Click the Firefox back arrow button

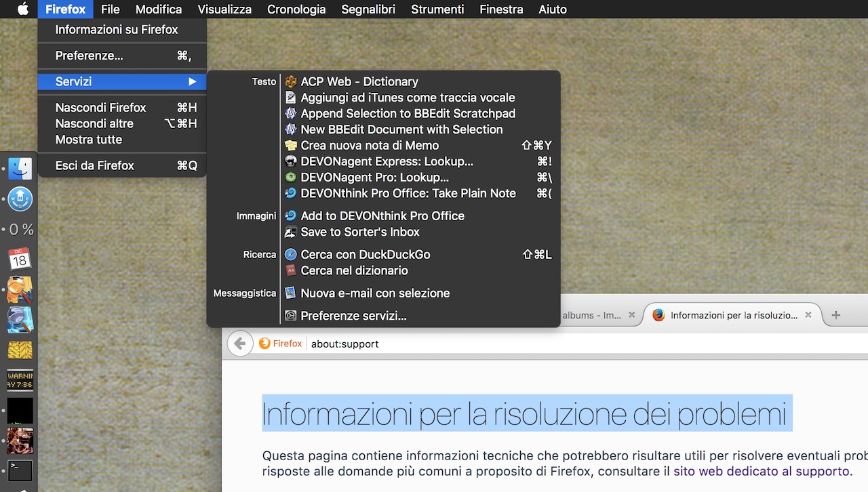tap(239, 343)
